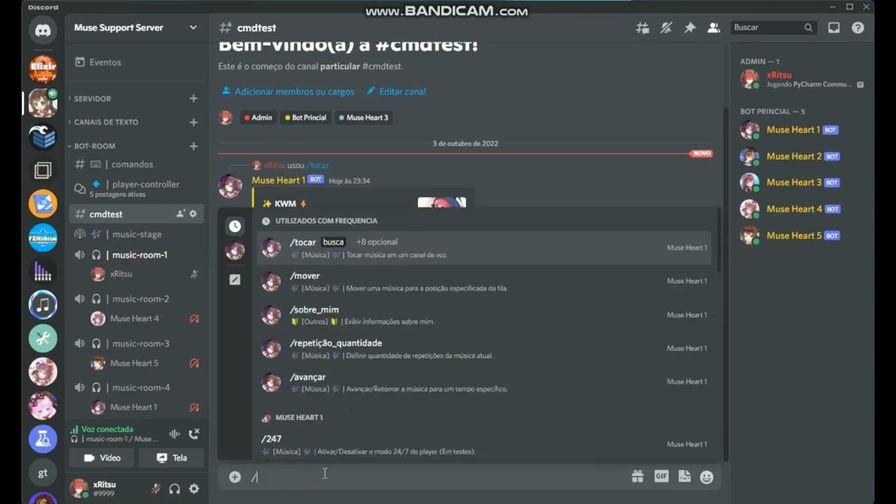This screenshot has height=504, width=896.
Task: Disconnect from voice using the phone icon
Action: pos(194,434)
